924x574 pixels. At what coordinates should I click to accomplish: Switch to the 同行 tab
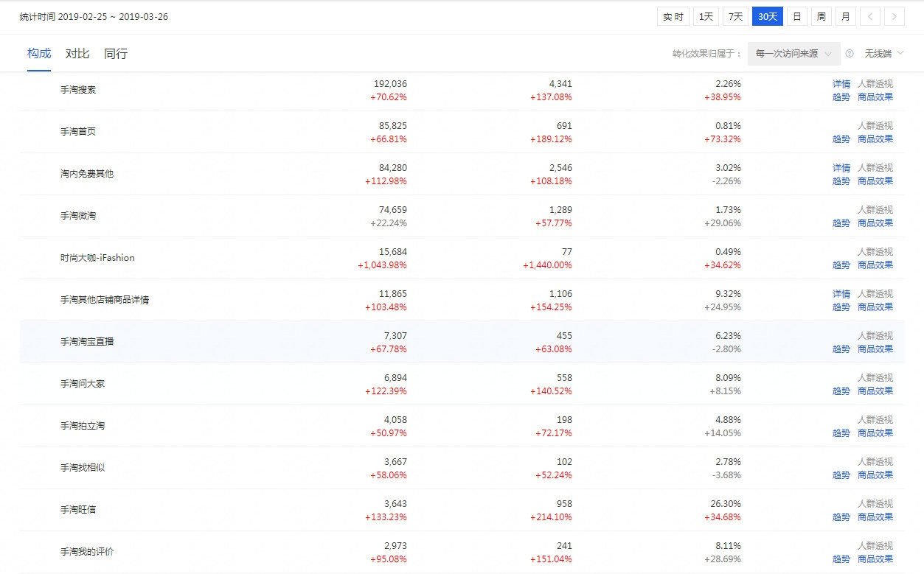116,54
